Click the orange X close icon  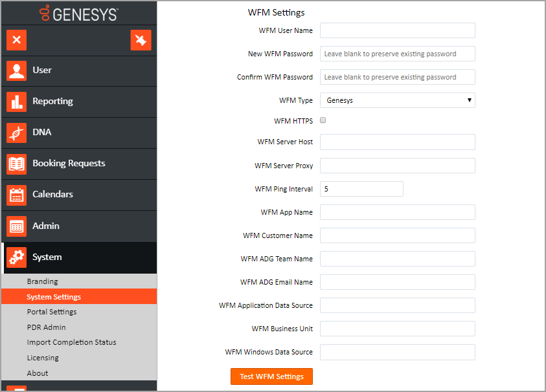point(17,40)
